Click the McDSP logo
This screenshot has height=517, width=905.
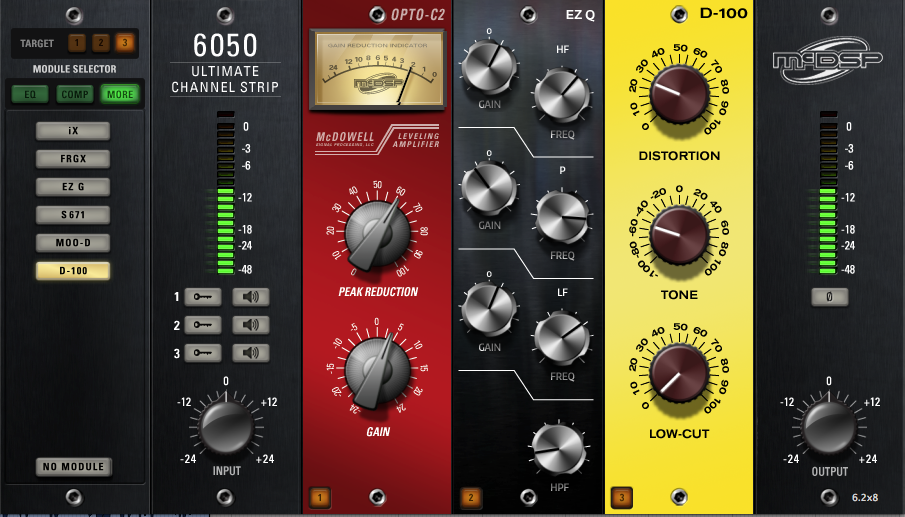(x=828, y=60)
